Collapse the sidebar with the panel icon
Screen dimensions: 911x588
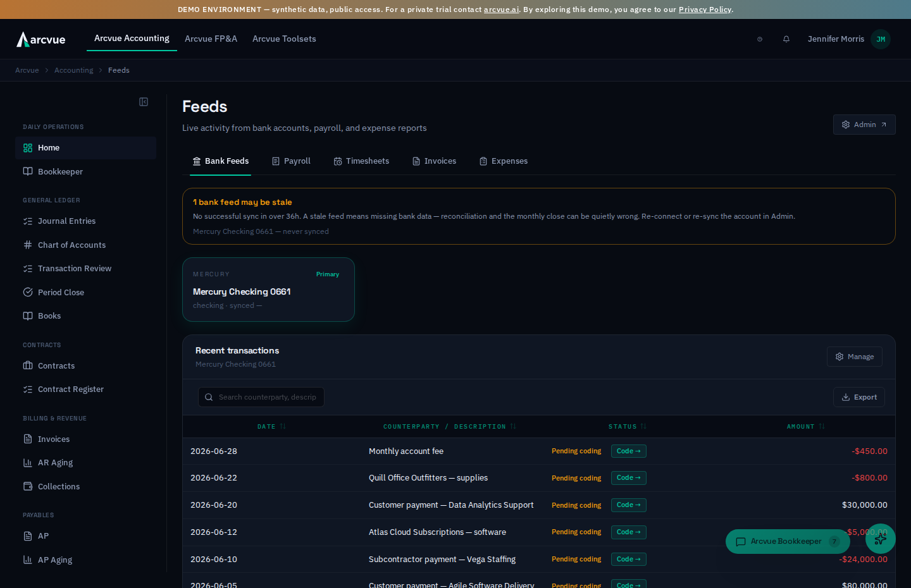[144, 102]
